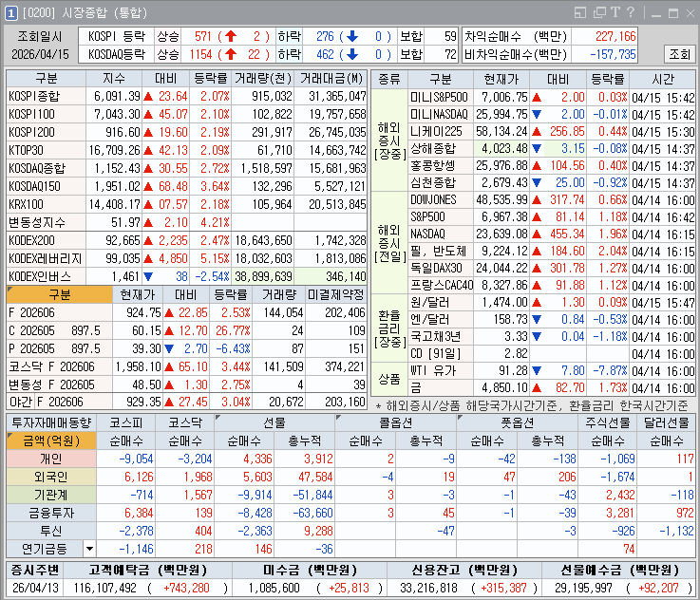Click the 콜옵션 column group header
The height and width of the screenshot is (600, 700).
point(395,422)
